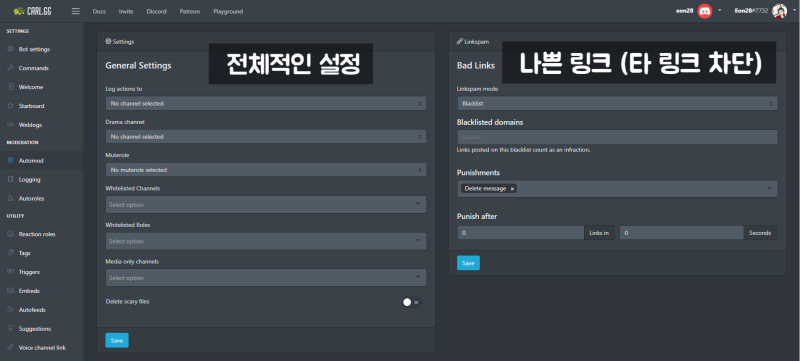This screenshot has height=361, width=800.
Task: Expand the Punishments dropdown arrow
Action: (769, 189)
